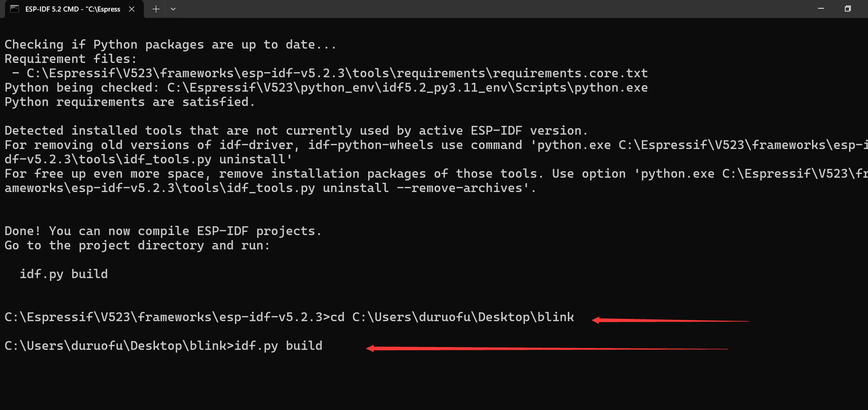
Task: Expand the new tab profile dropdown chevron
Action: [x=173, y=9]
